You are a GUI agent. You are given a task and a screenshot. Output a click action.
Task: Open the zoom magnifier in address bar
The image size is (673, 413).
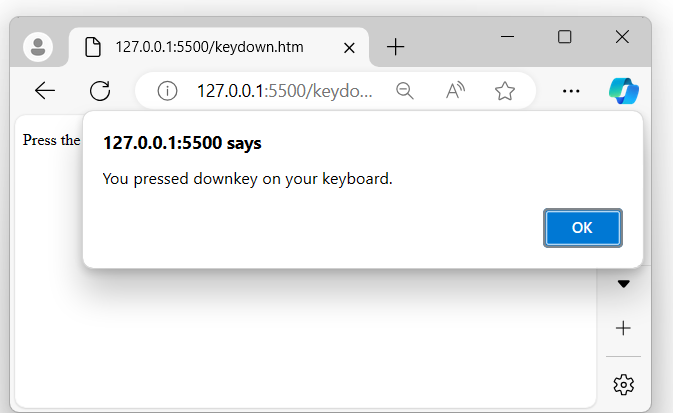point(405,91)
